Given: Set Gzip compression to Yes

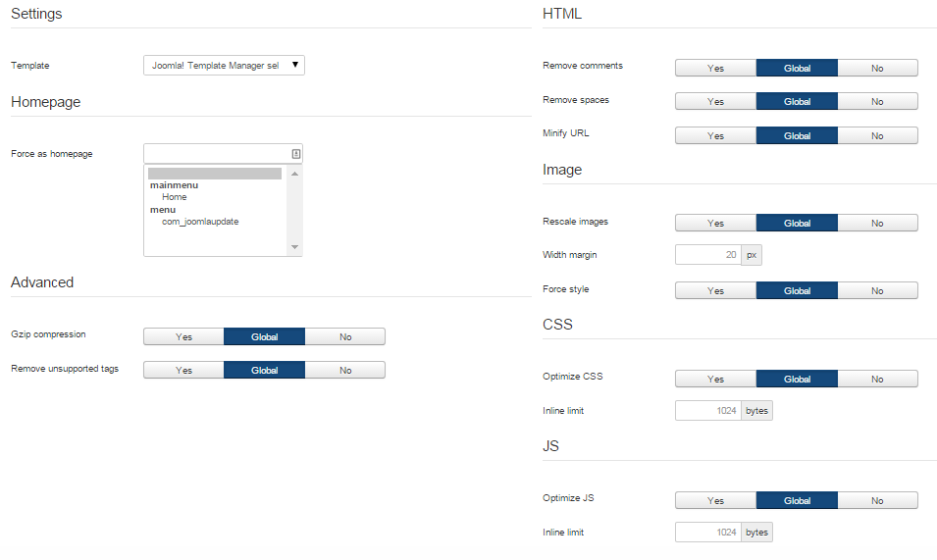Looking at the screenshot, I should (183, 337).
